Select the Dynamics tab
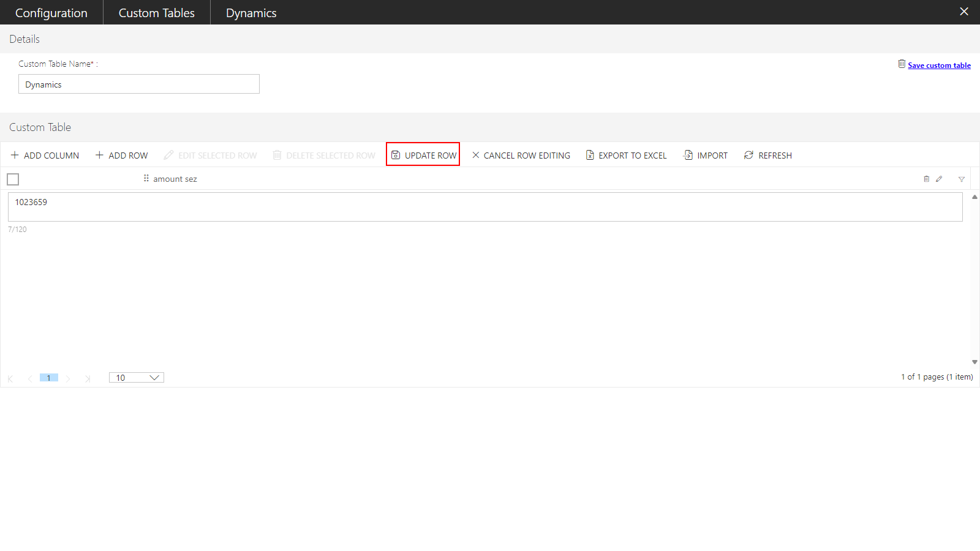The image size is (980, 551). (x=251, y=13)
